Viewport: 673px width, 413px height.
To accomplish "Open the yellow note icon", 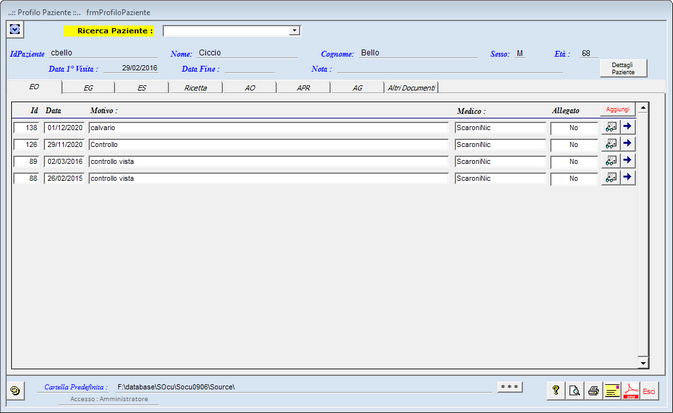I will pos(612,390).
